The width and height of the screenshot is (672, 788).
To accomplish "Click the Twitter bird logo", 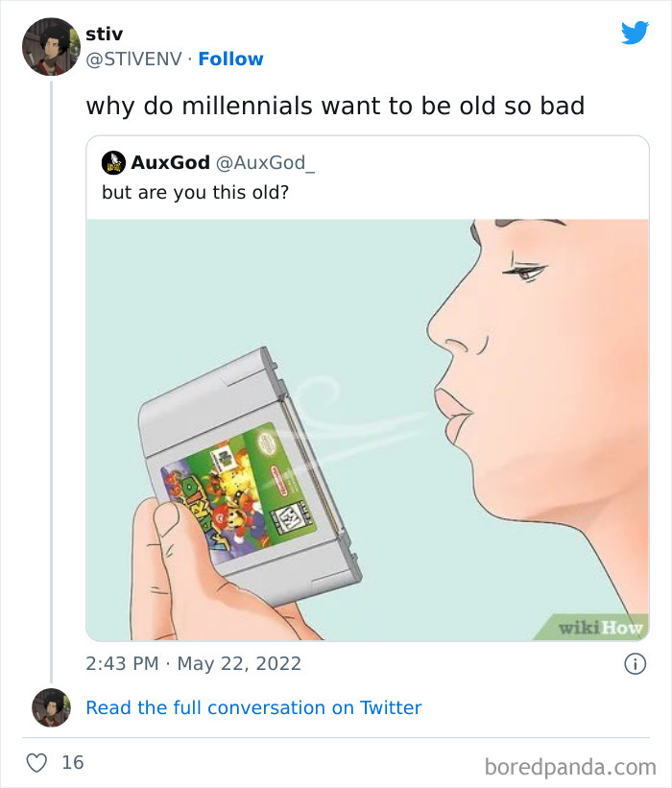I will tap(635, 33).
